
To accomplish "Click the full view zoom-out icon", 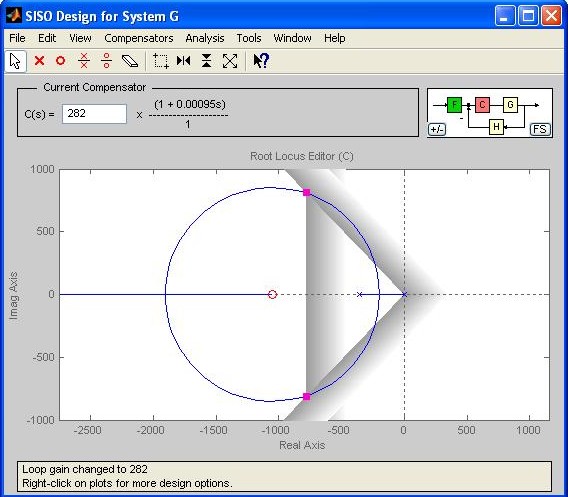I will click(230, 61).
